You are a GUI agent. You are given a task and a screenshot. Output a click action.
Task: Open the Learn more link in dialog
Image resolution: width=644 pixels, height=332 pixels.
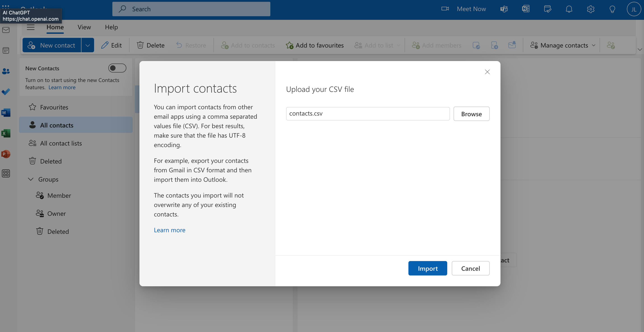169,230
